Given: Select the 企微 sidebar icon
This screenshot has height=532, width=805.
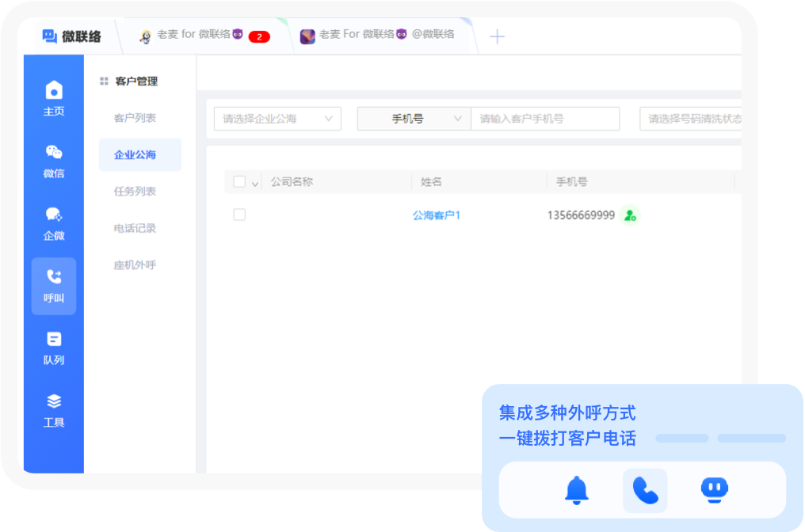Looking at the screenshot, I should 54,223.
